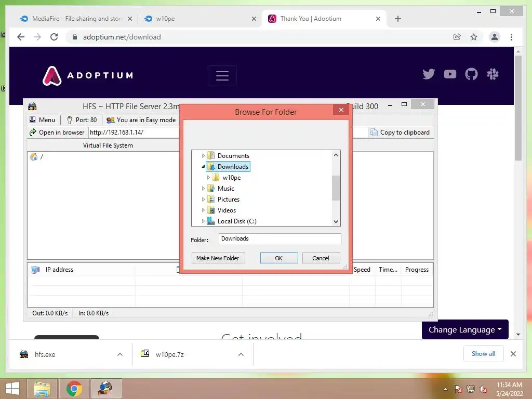Open the GitHub icon on Adoptium header

pyautogui.click(x=471, y=74)
